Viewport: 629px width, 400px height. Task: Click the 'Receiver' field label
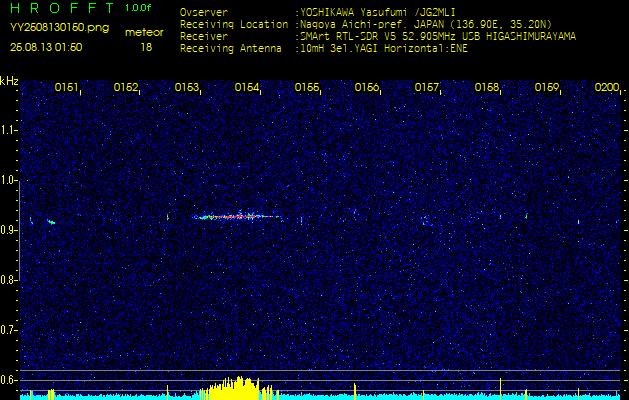click(x=204, y=37)
